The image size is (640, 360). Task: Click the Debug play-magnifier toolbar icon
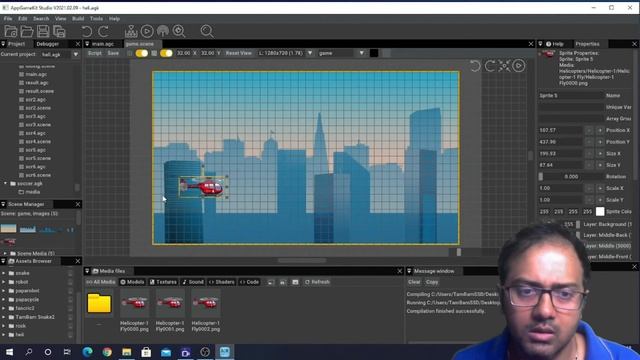click(x=179, y=31)
